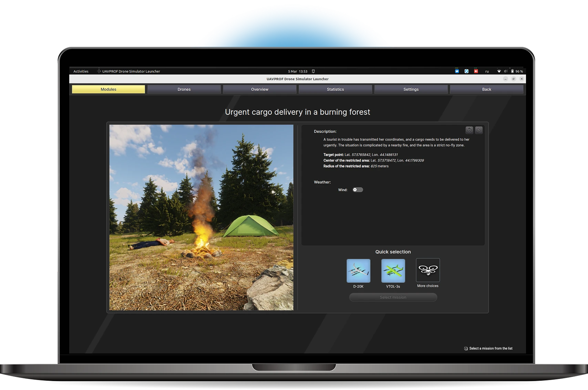The image size is (588, 390).
Task: Switch to the Statistics tab
Action: [336, 89]
